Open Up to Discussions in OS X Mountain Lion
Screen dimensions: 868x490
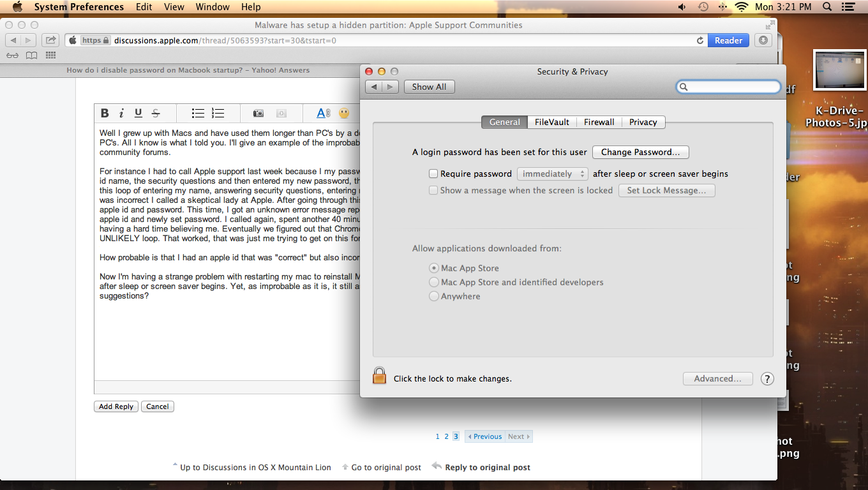coord(255,468)
